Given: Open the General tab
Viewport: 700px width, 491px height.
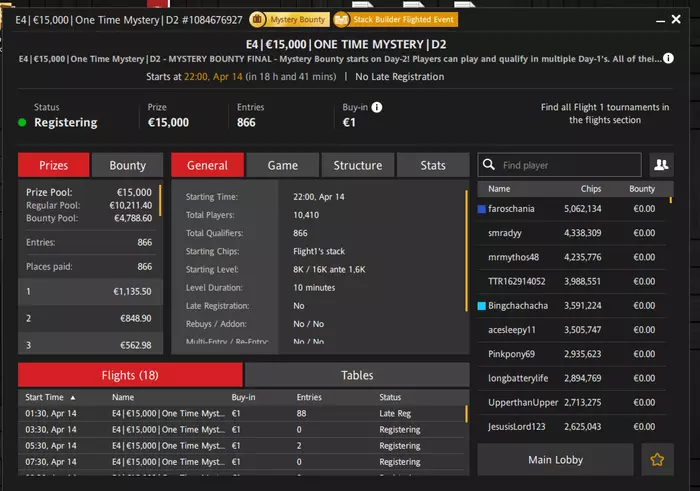Looking at the screenshot, I should pyautogui.click(x=208, y=165).
